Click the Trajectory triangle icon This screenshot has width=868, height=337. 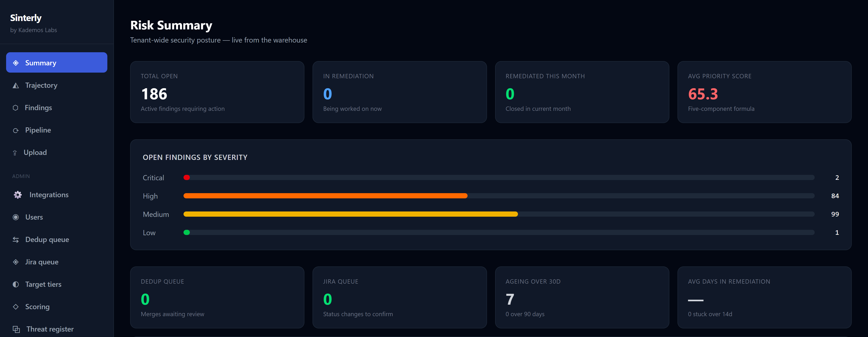coord(16,85)
